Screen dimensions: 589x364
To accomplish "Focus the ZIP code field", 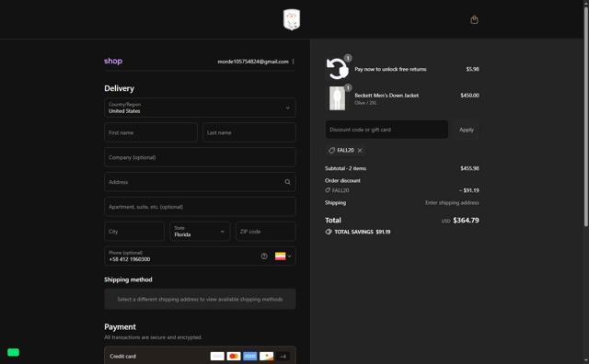I will [266, 231].
